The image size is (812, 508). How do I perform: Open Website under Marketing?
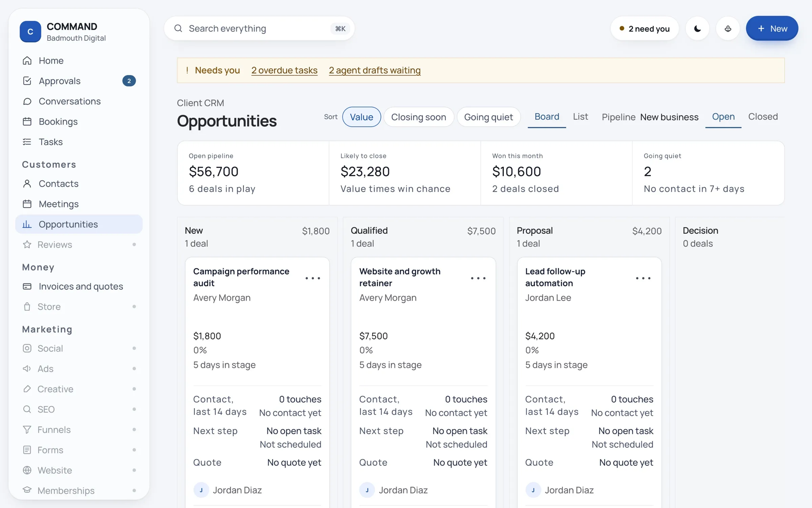79,470
